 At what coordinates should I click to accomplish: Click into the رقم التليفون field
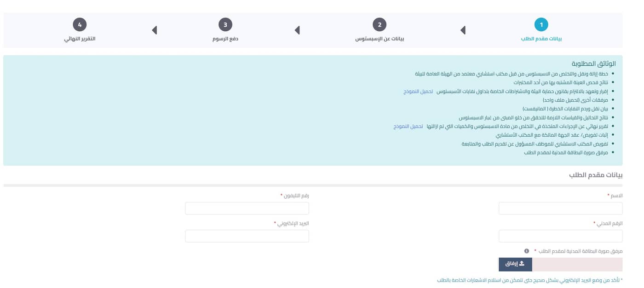[247, 208]
